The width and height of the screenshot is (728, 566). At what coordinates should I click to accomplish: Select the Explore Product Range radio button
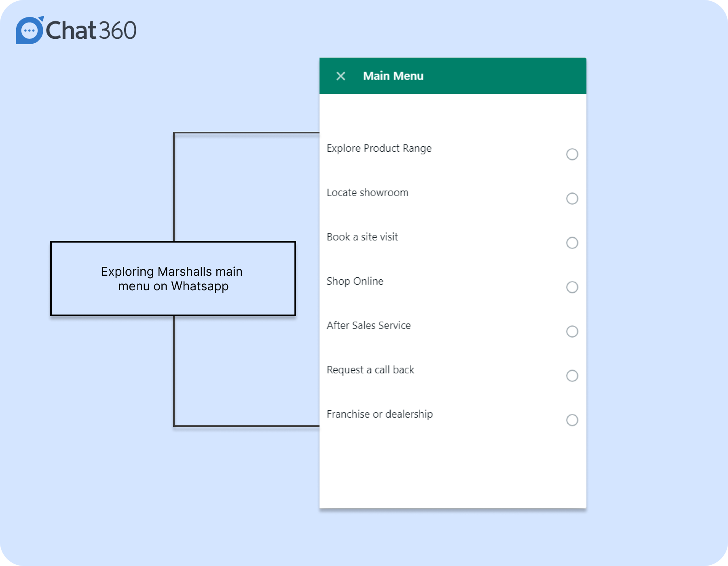(572, 154)
